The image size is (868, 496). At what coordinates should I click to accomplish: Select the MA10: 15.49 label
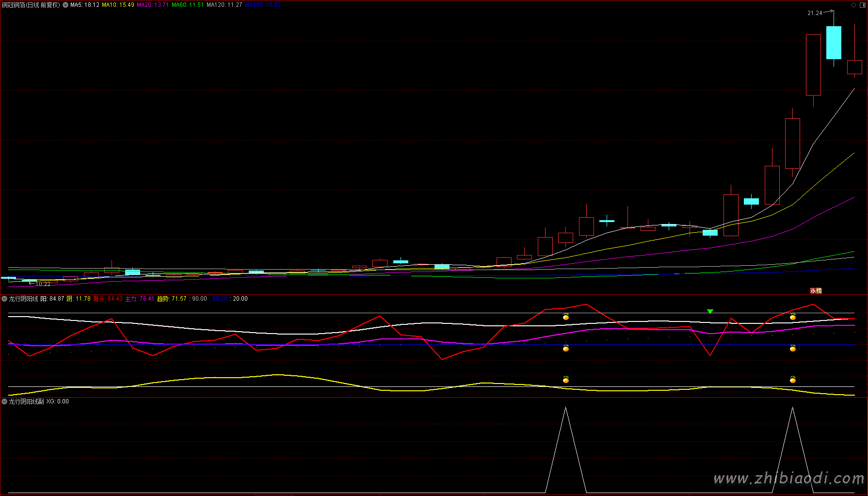[118, 5]
